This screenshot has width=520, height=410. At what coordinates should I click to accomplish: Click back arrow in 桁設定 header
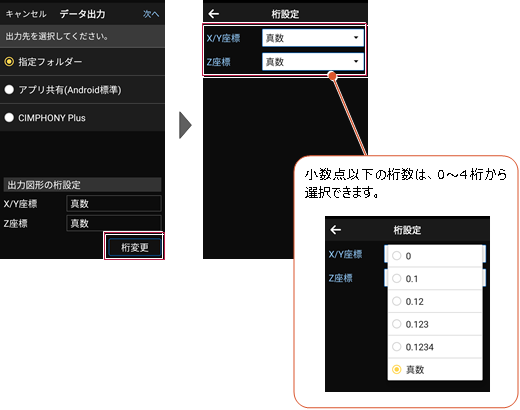[214, 14]
